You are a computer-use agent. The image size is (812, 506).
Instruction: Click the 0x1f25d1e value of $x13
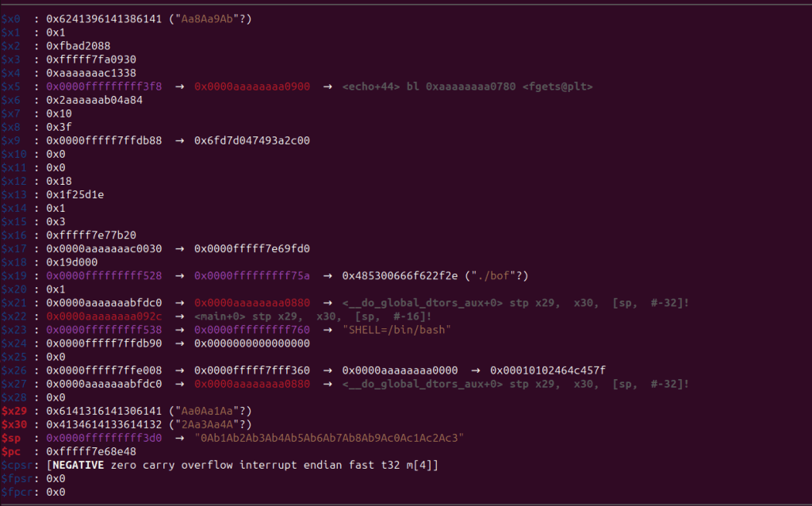[75, 195]
